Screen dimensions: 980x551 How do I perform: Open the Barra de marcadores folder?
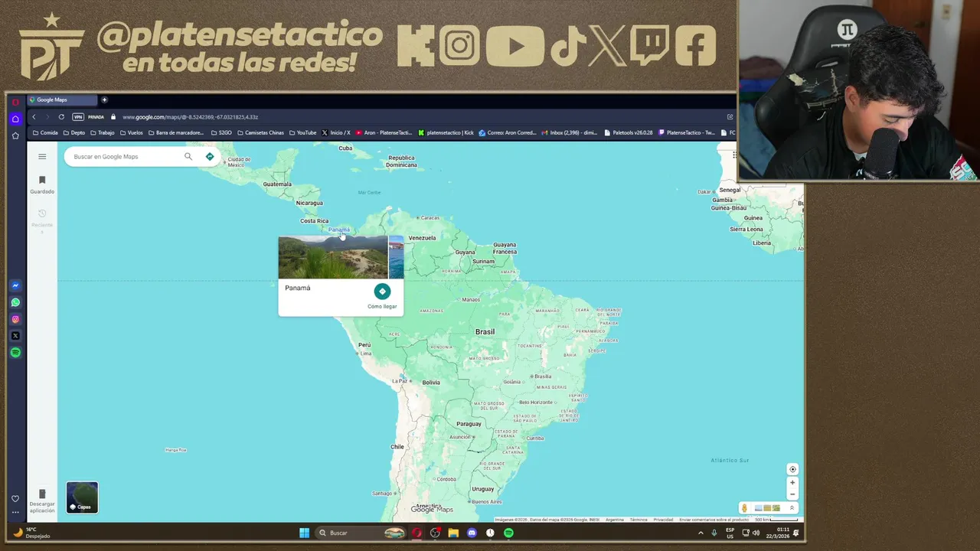[177, 132]
